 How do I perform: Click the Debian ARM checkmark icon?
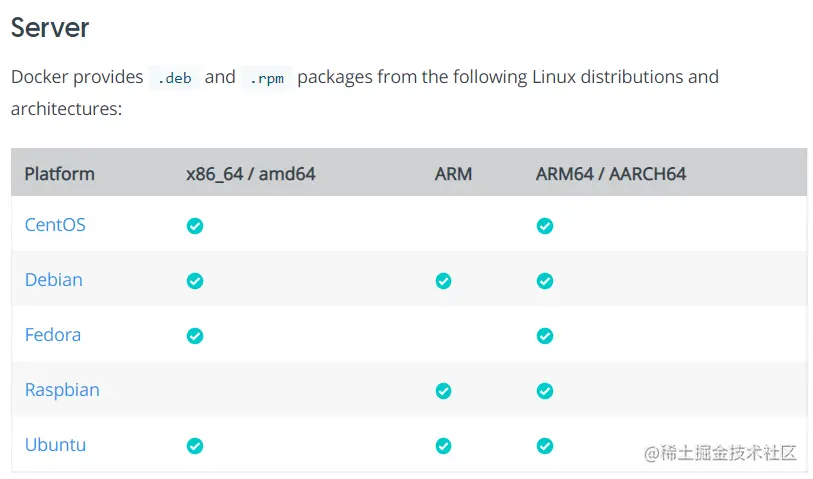(443, 281)
